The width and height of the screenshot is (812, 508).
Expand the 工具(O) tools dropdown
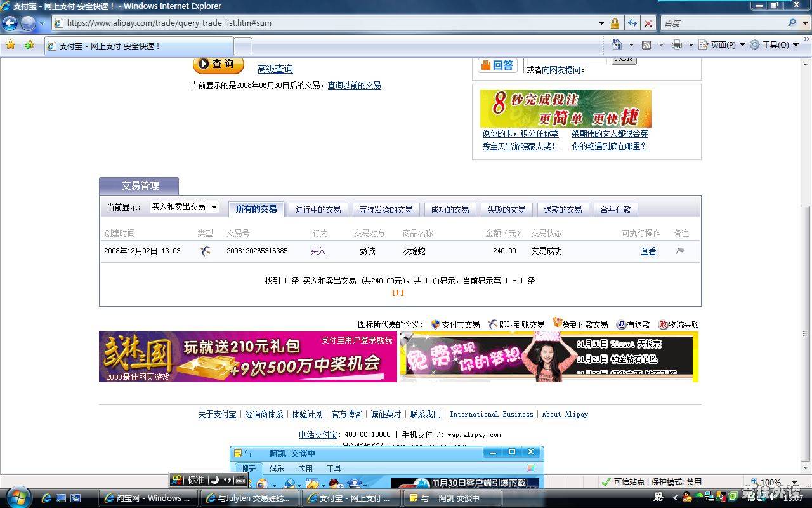click(775, 45)
